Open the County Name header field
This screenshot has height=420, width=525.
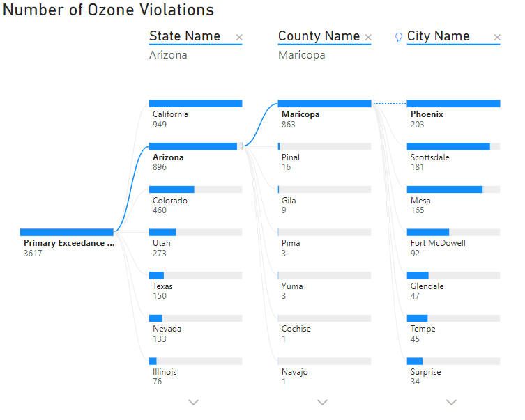pos(319,36)
